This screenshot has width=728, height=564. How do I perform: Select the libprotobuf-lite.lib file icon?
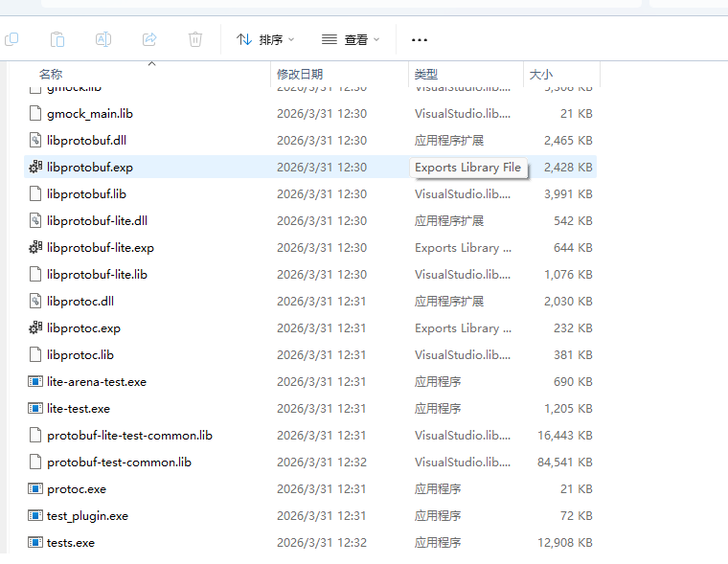pyautogui.click(x=35, y=275)
